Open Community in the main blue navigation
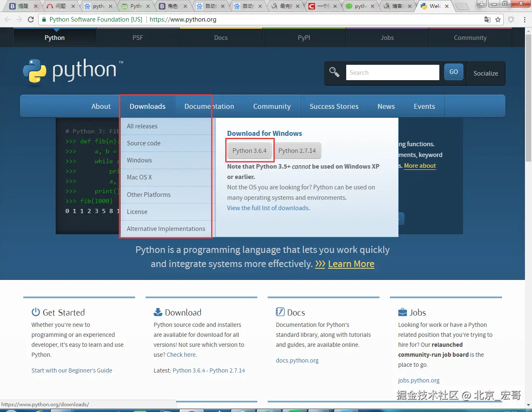This screenshot has height=412, width=532. pyautogui.click(x=272, y=106)
